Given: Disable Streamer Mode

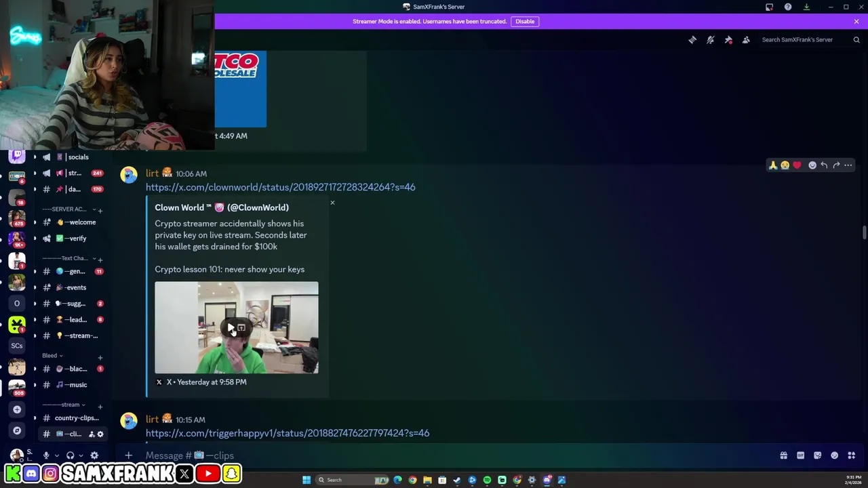Looking at the screenshot, I should point(525,21).
